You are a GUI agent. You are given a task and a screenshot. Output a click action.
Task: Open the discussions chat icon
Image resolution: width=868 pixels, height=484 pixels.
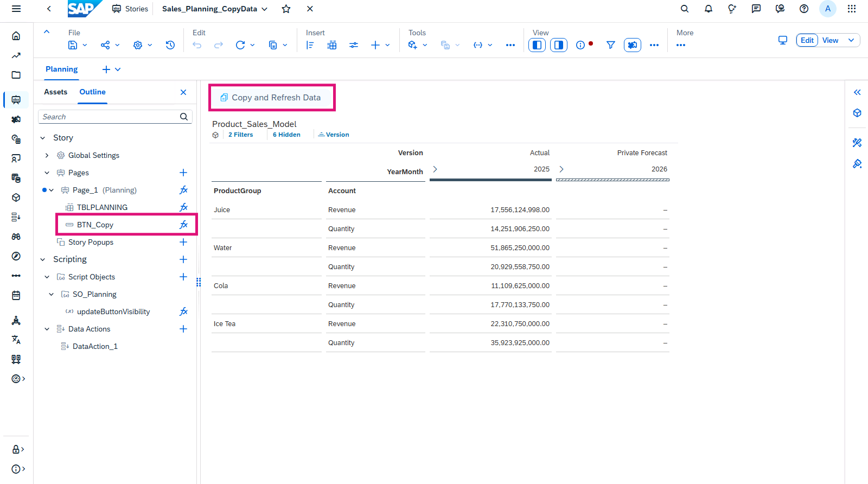tap(756, 9)
